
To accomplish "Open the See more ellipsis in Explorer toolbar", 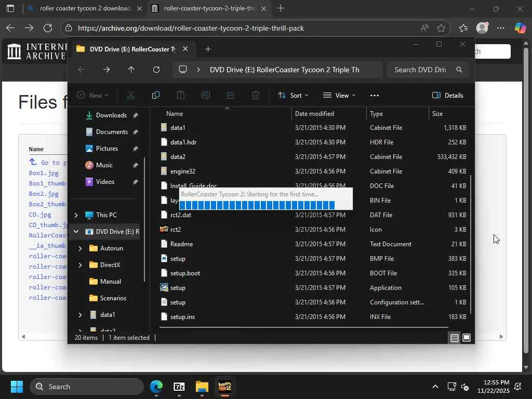I will tap(375, 96).
